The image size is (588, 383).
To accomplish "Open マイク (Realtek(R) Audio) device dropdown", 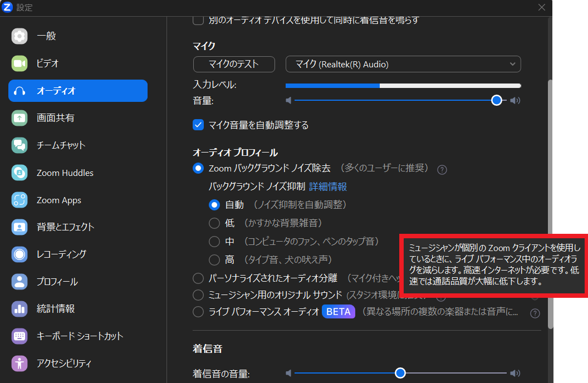I will [x=403, y=64].
